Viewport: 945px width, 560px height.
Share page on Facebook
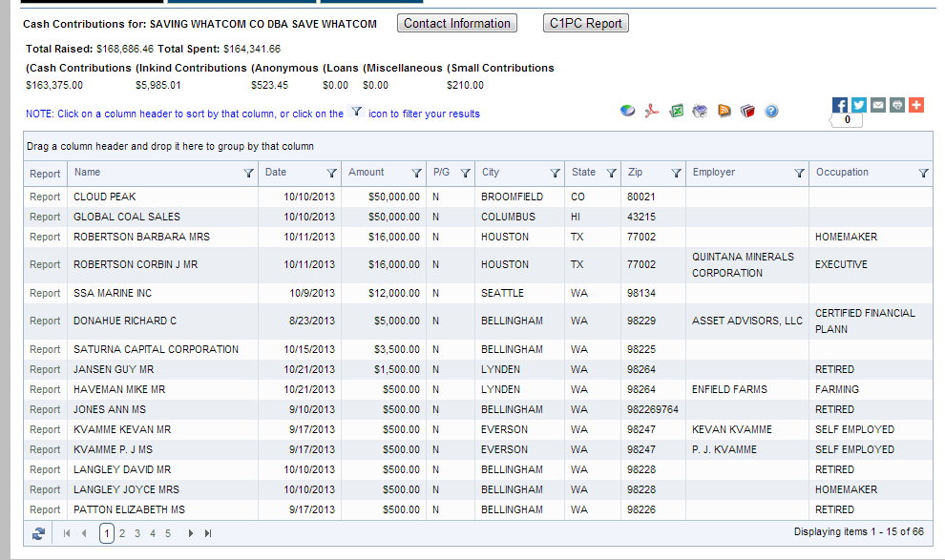tap(840, 105)
